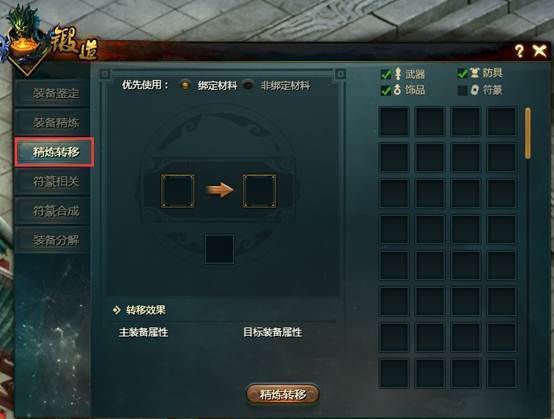Uncheck the 武器 weapon filter checkbox
This screenshot has height=419, width=554.
(x=386, y=74)
